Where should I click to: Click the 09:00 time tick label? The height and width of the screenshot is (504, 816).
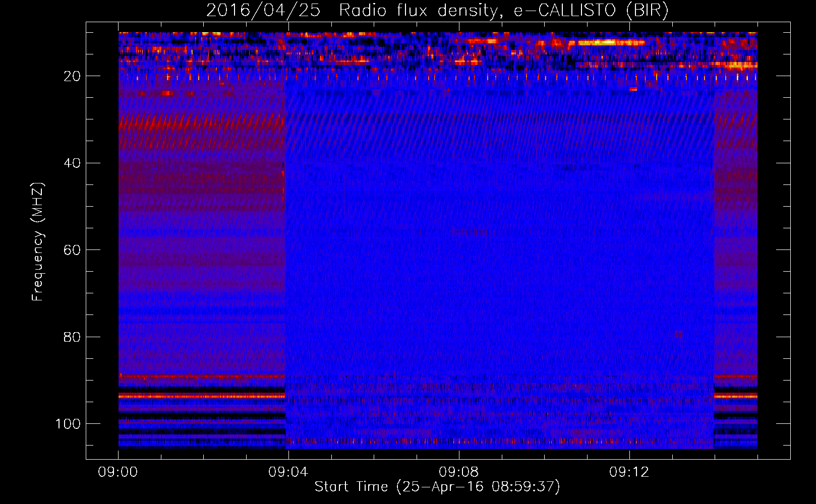tap(118, 472)
